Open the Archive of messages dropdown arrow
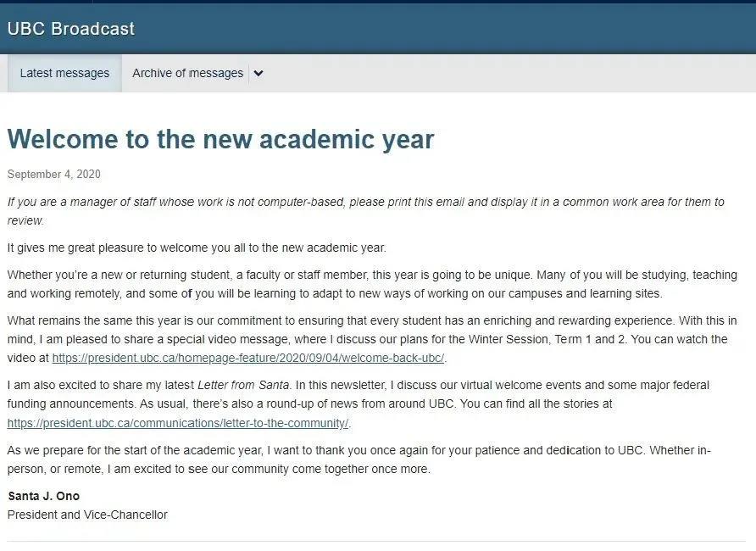 258,73
